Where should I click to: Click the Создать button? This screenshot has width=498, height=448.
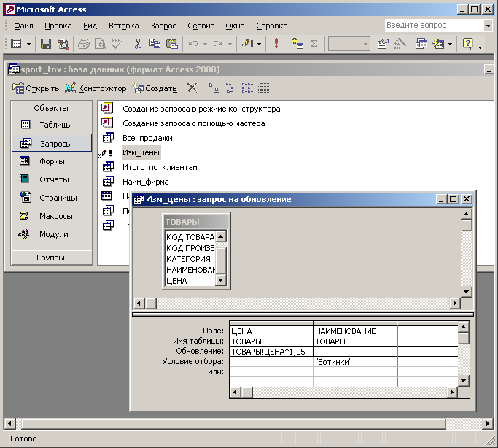(x=155, y=88)
